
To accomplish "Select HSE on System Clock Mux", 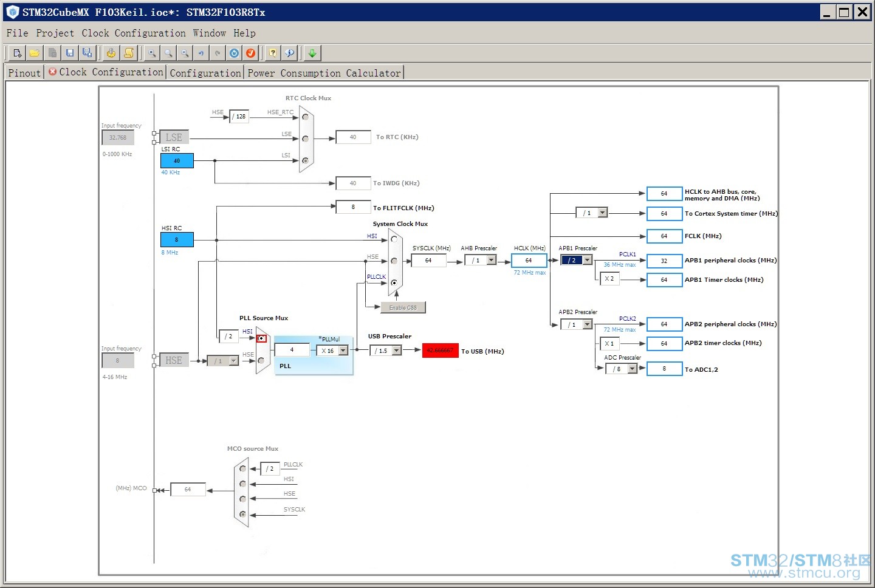I will click(x=394, y=261).
